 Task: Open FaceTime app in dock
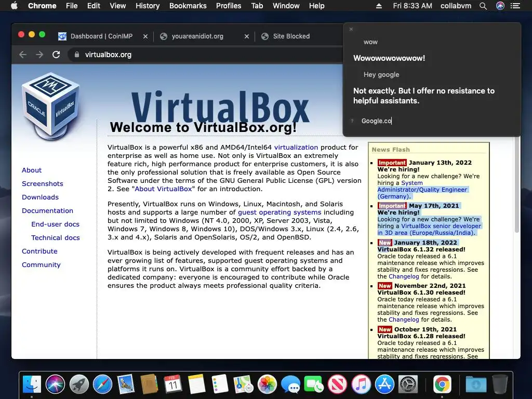[314, 384]
